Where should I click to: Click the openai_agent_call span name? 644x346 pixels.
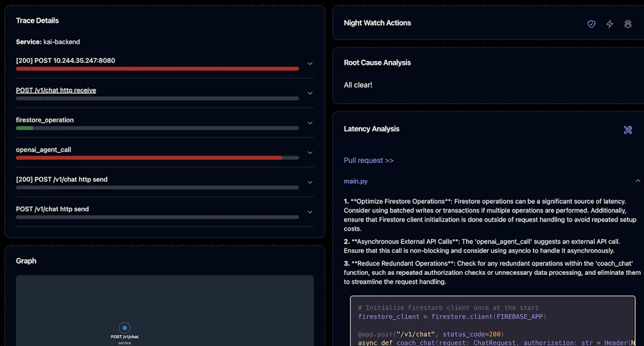(x=43, y=150)
